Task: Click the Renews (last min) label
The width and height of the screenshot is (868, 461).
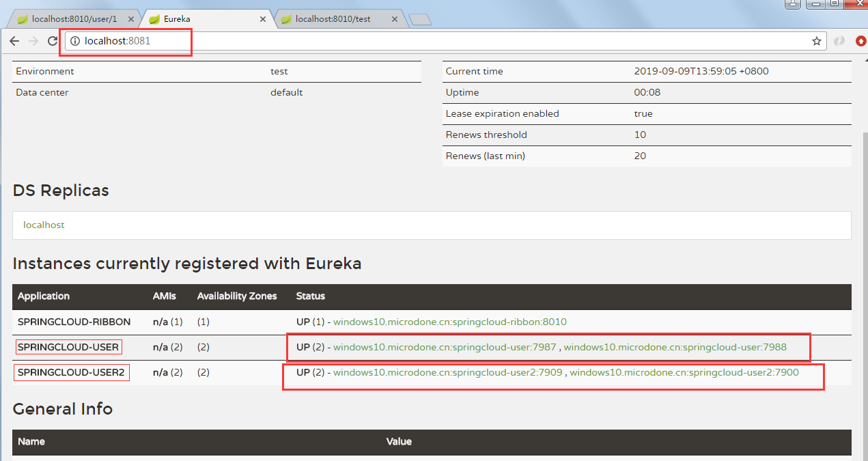Action: [x=486, y=156]
